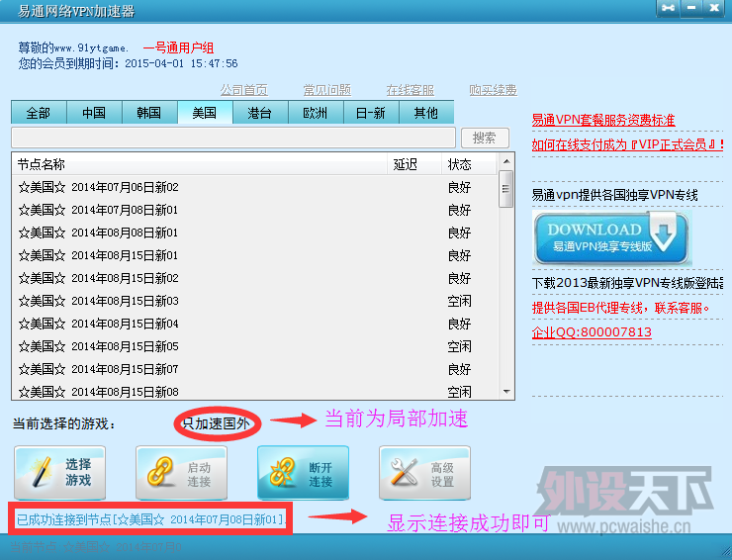Focus the node search input field

tap(233, 138)
